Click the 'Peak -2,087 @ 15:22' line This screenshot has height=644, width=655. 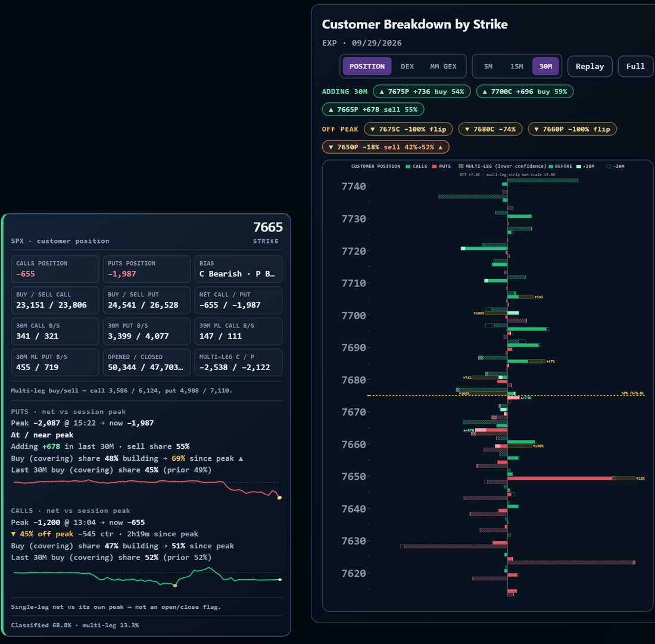(82, 423)
